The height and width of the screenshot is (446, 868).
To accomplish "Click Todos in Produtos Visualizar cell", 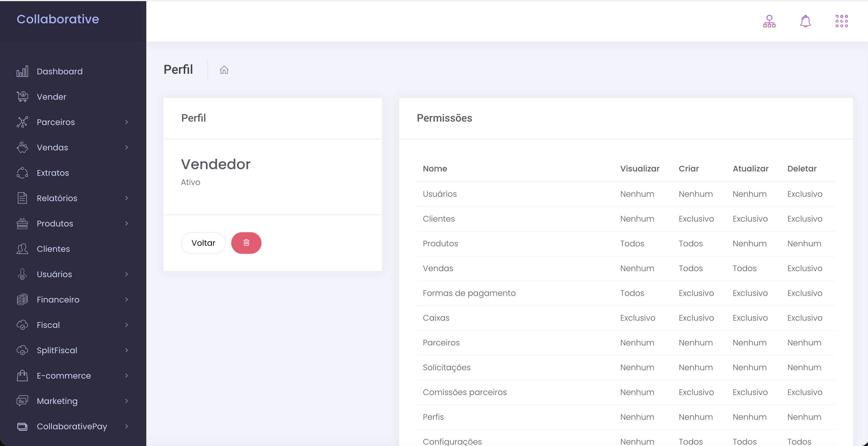I will (x=632, y=243).
